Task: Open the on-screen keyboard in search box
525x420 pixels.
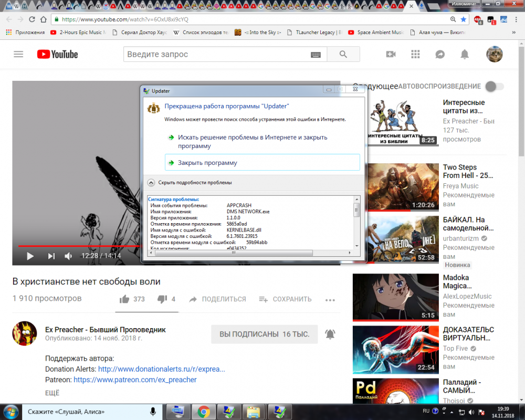Action: pos(316,55)
